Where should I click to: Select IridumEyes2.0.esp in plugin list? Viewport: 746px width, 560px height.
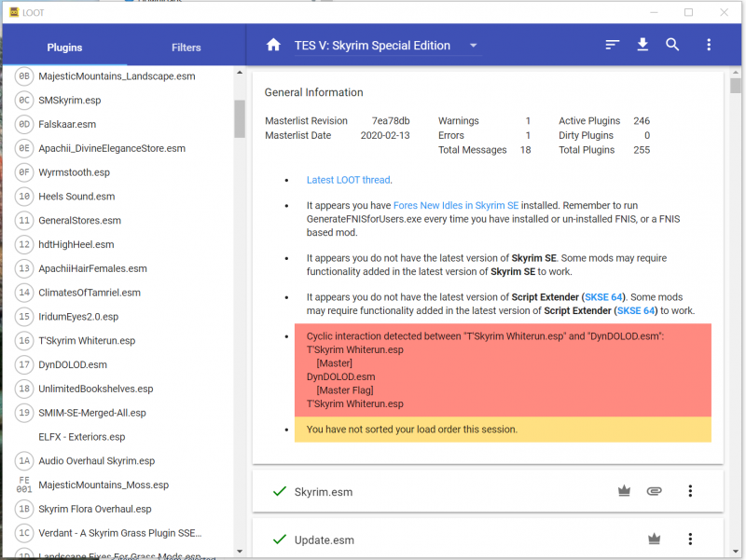click(x=78, y=317)
